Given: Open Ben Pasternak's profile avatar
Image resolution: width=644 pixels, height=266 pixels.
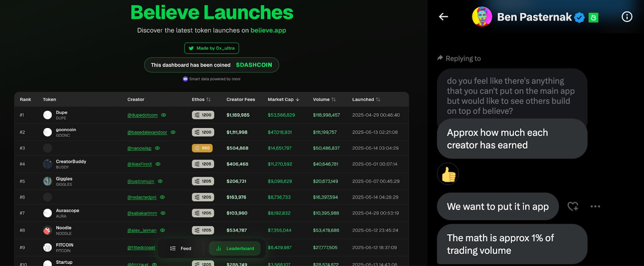Looking at the screenshot, I should click(482, 17).
